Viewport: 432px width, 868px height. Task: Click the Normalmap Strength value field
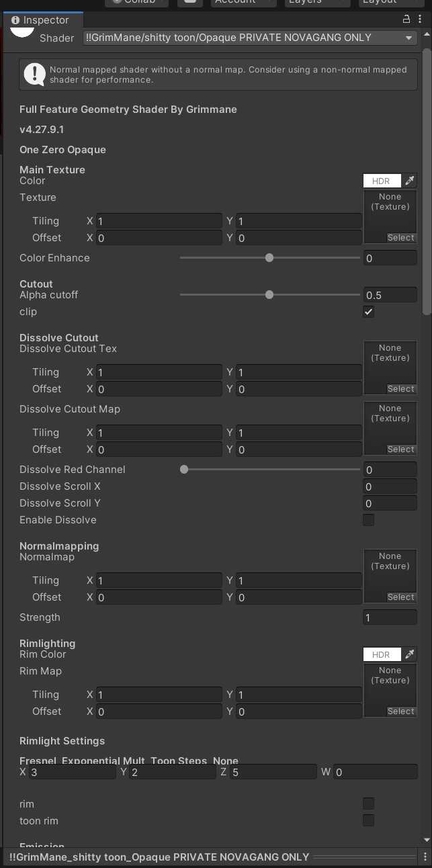390,617
